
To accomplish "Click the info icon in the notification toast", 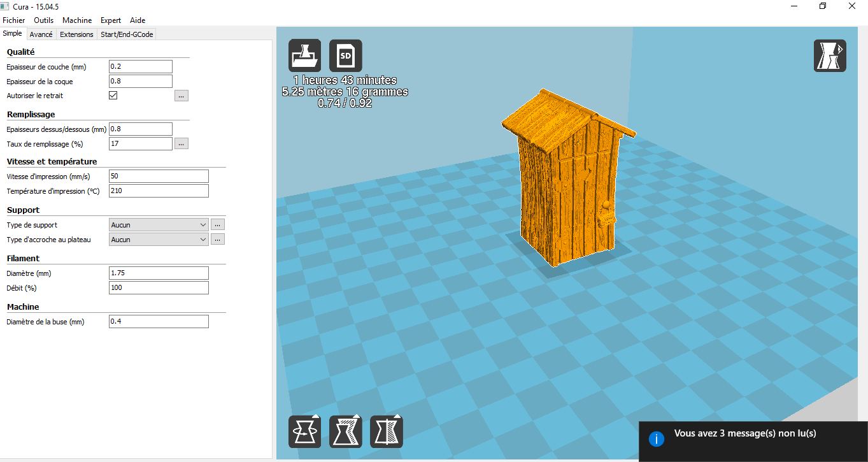I will [x=657, y=438].
